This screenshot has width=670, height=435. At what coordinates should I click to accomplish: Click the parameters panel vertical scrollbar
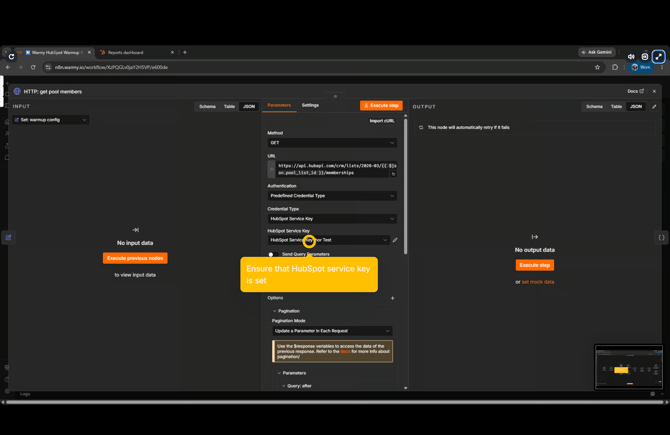(x=406, y=186)
